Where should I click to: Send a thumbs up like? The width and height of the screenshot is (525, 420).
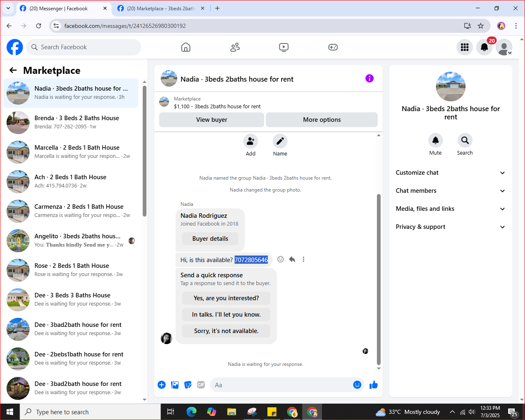tap(374, 385)
